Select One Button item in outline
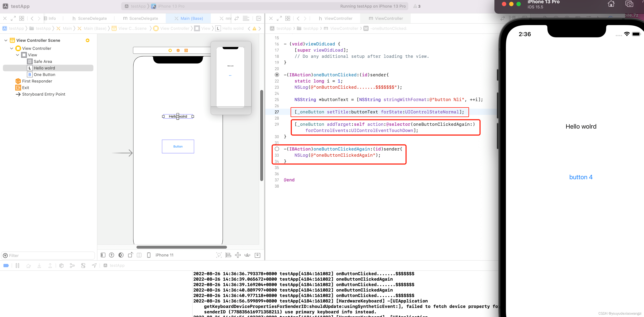 [45, 75]
